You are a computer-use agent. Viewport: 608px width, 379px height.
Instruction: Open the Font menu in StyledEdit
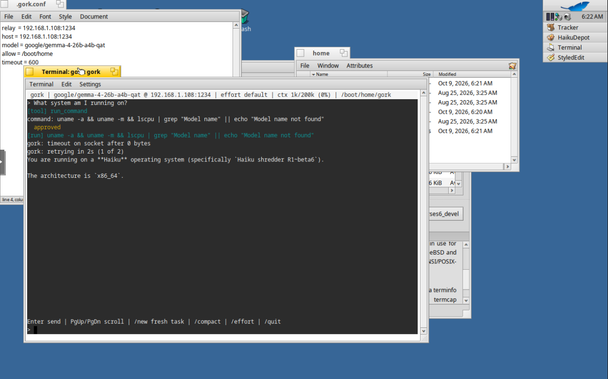click(x=45, y=17)
